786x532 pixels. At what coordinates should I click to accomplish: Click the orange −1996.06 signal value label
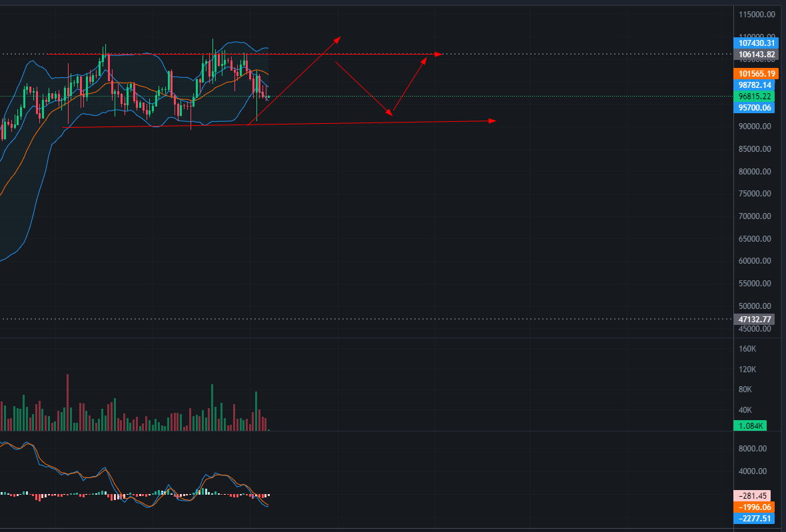pos(754,507)
